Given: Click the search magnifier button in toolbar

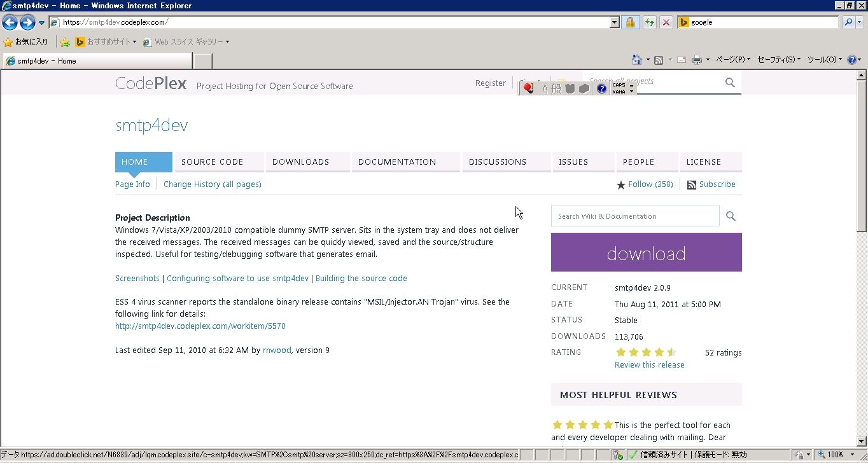Looking at the screenshot, I should [x=848, y=22].
